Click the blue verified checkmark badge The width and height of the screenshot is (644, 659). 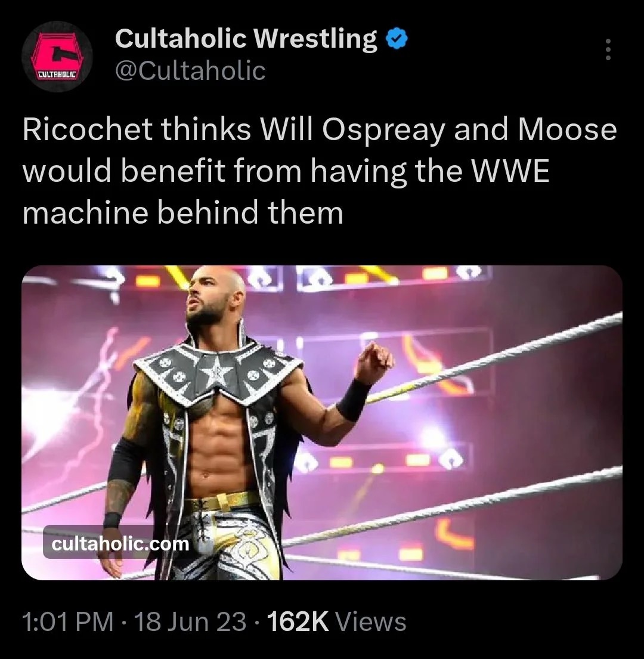click(x=397, y=39)
